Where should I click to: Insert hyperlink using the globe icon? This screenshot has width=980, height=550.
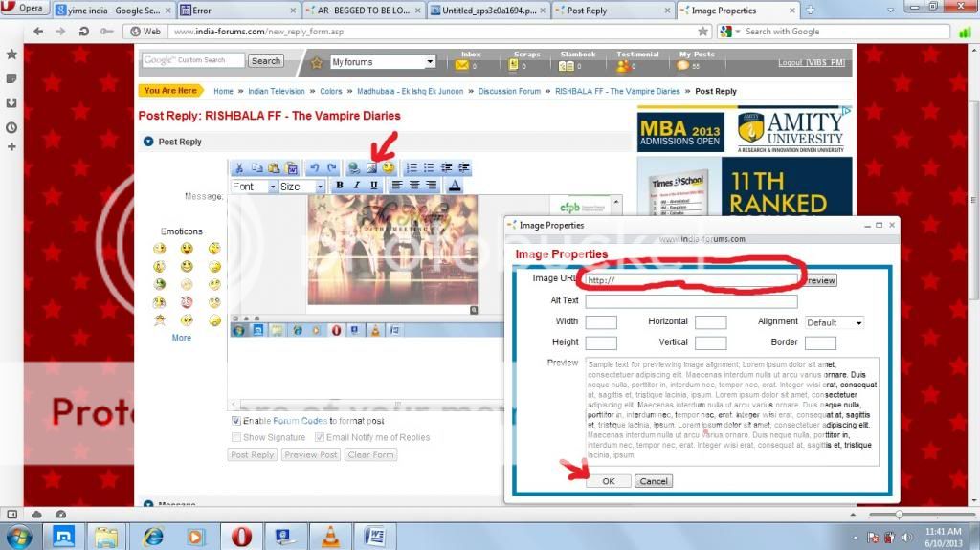[x=354, y=168]
